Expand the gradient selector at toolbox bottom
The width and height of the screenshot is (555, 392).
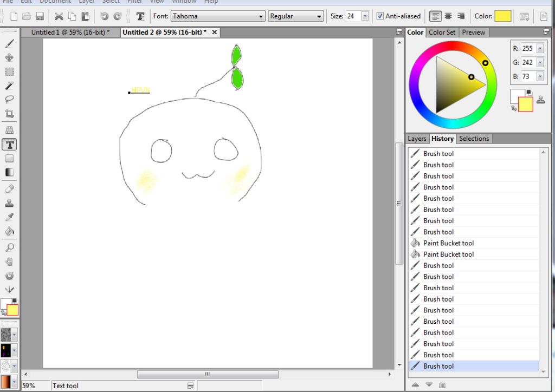click(x=14, y=382)
